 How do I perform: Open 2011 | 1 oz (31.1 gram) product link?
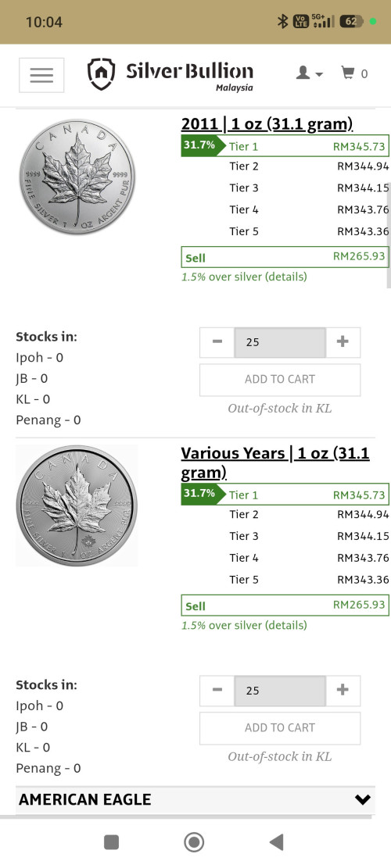coord(267,124)
